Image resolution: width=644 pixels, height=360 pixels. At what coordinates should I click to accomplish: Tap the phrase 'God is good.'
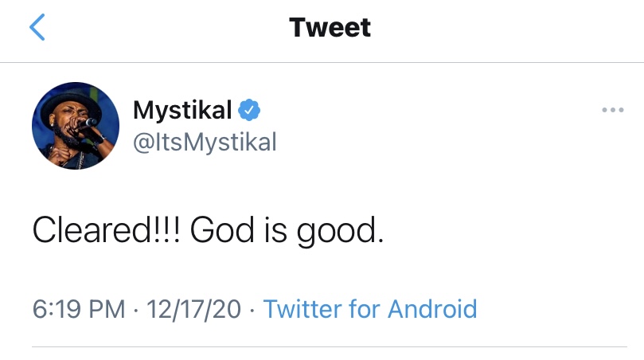(287, 231)
